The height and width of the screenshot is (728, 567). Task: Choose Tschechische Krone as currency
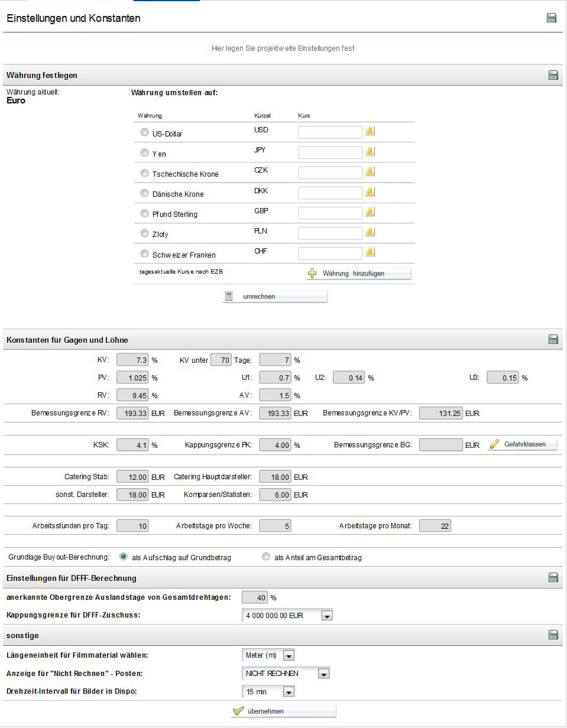click(144, 173)
